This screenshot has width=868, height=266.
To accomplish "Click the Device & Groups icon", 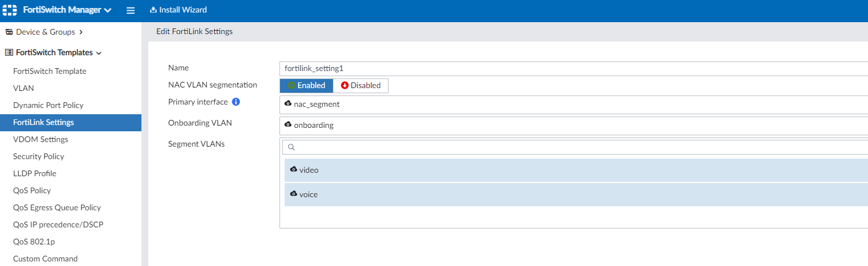I will pos(9,32).
